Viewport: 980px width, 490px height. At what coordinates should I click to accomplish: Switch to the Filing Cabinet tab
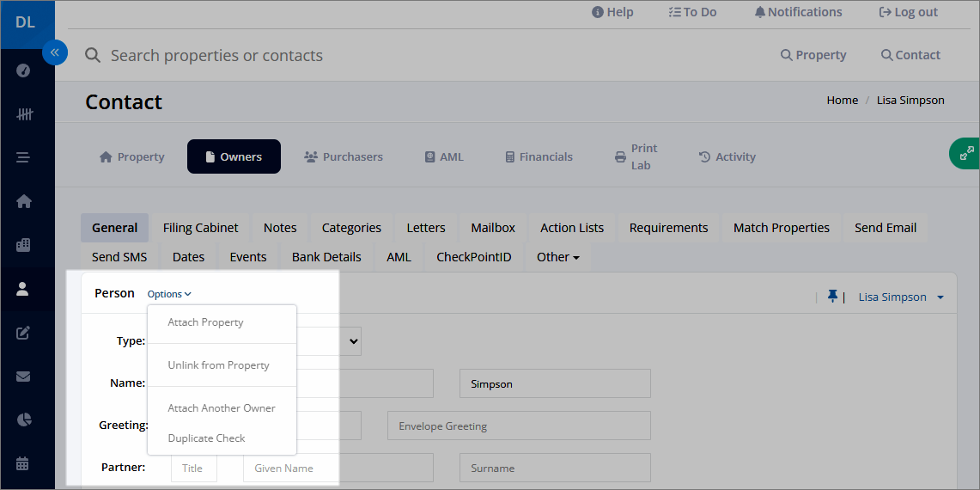coord(201,228)
